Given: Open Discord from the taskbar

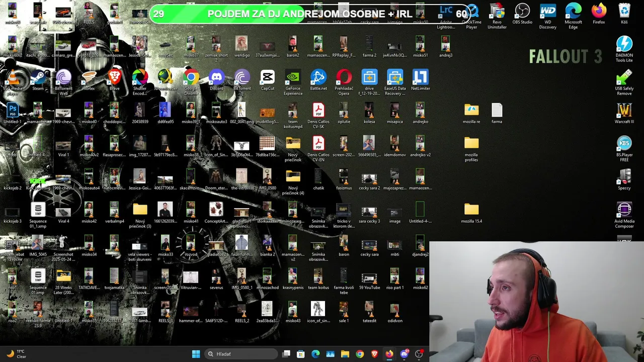Looking at the screenshot, I should coord(404,354).
